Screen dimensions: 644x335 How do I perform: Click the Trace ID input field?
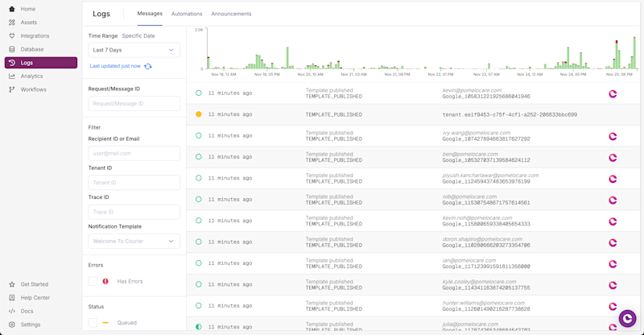[x=134, y=212]
